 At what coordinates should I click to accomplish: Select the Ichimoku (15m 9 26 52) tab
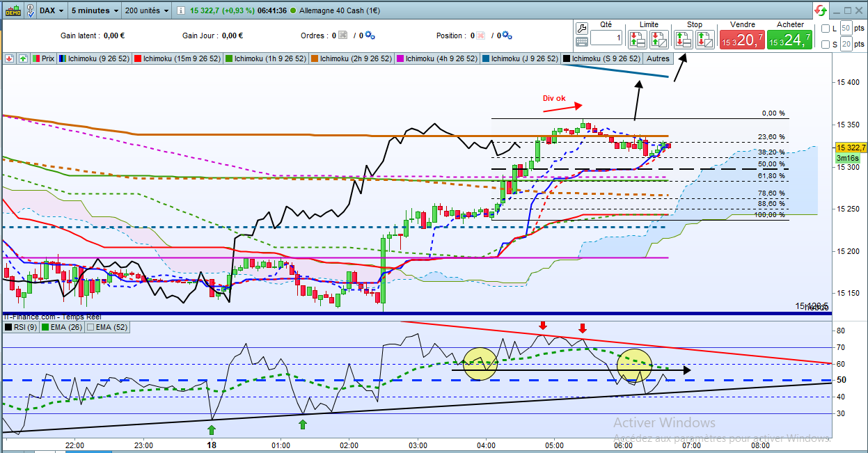tap(179, 58)
